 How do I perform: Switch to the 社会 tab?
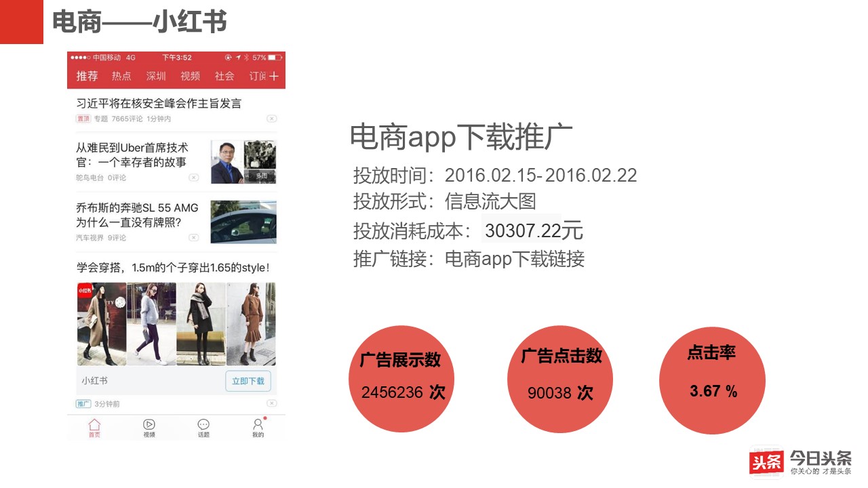[224, 76]
